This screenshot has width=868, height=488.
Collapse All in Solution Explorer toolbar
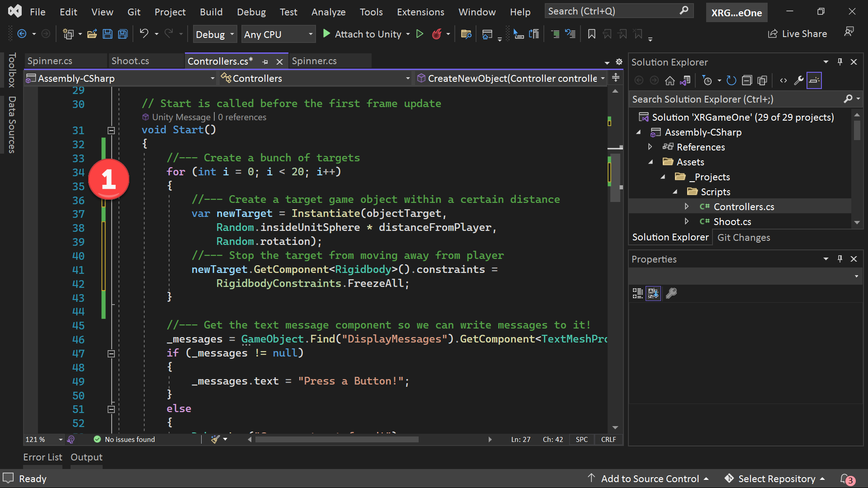(x=747, y=80)
